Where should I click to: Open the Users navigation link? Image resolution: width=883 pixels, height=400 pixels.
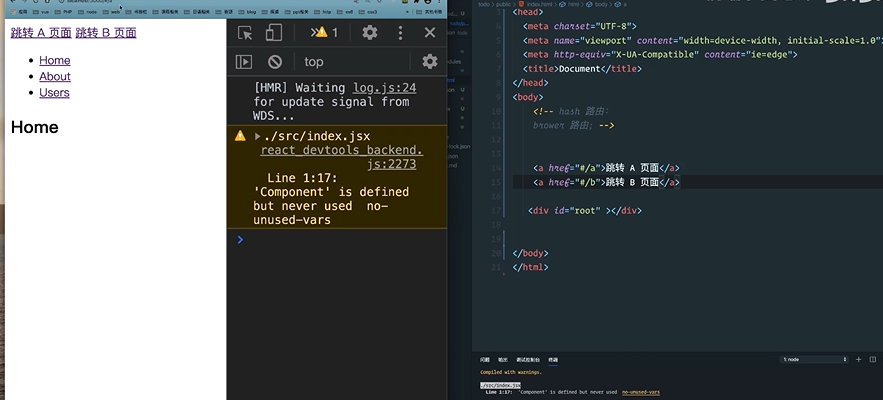click(54, 92)
